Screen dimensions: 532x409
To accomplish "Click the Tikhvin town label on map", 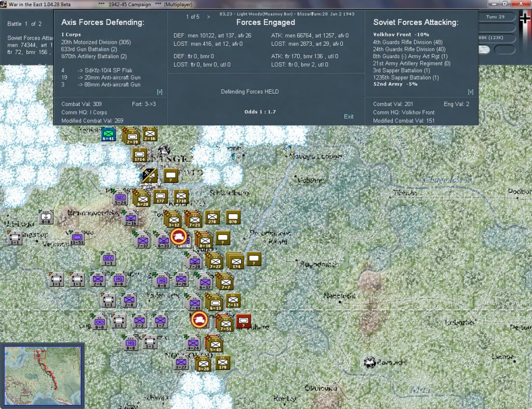I will pyautogui.click(x=405, y=193).
